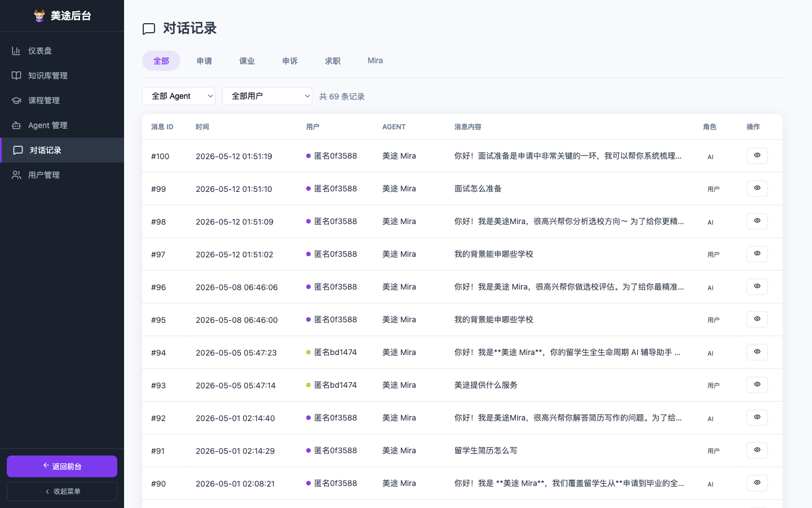This screenshot has width=812, height=508.
Task: View message #94 with eye icon
Action: click(757, 352)
